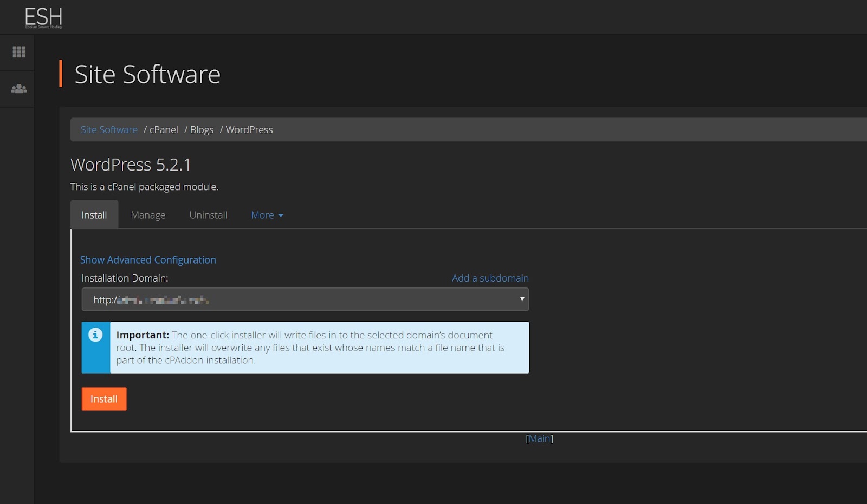
Task: Open the Installation Domain dropdown
Action: (305, 299)
